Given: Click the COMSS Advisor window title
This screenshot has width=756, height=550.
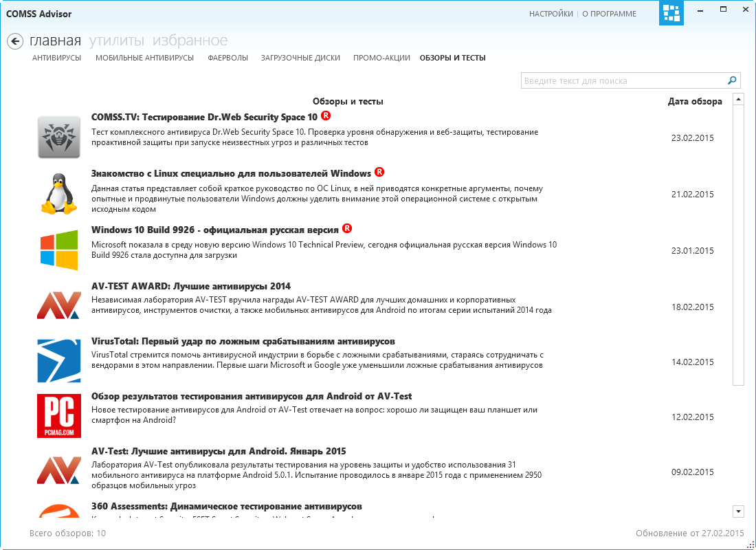Looking at the screenshot, I should (38, 14).
